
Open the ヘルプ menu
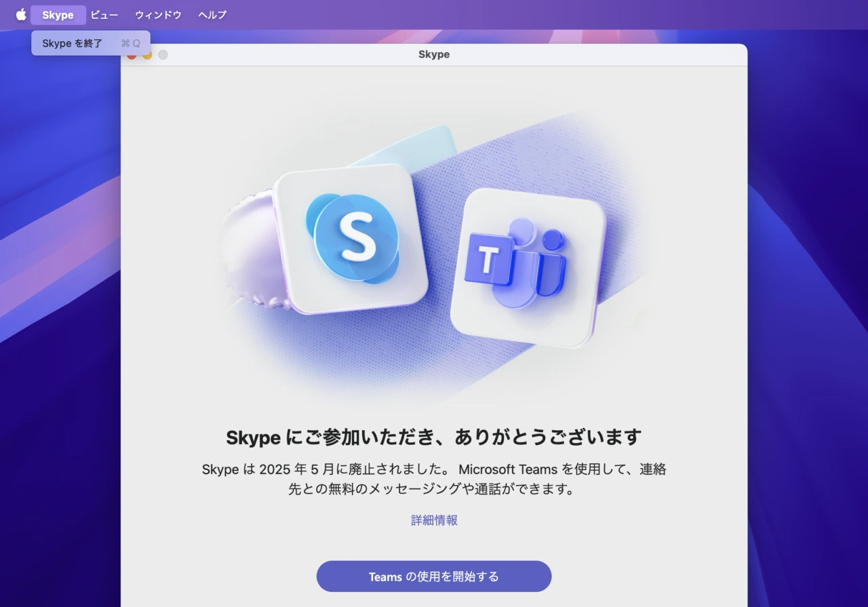point(212,14)
